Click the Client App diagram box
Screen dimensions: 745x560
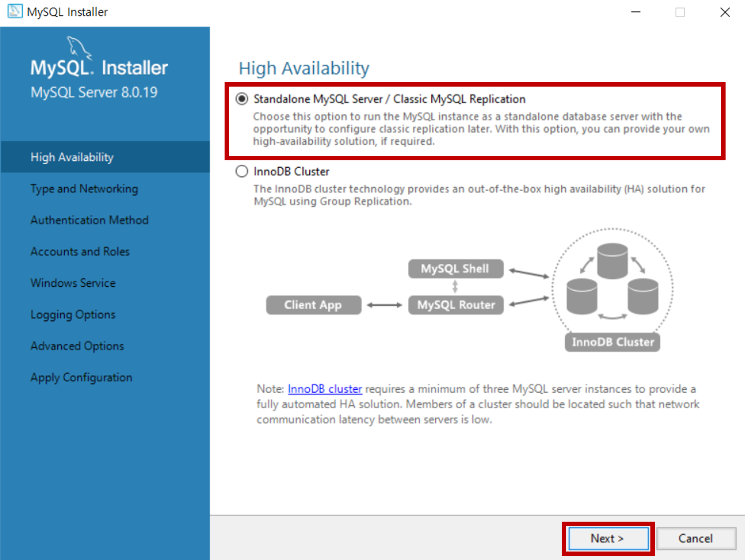(x=314, y=305)
